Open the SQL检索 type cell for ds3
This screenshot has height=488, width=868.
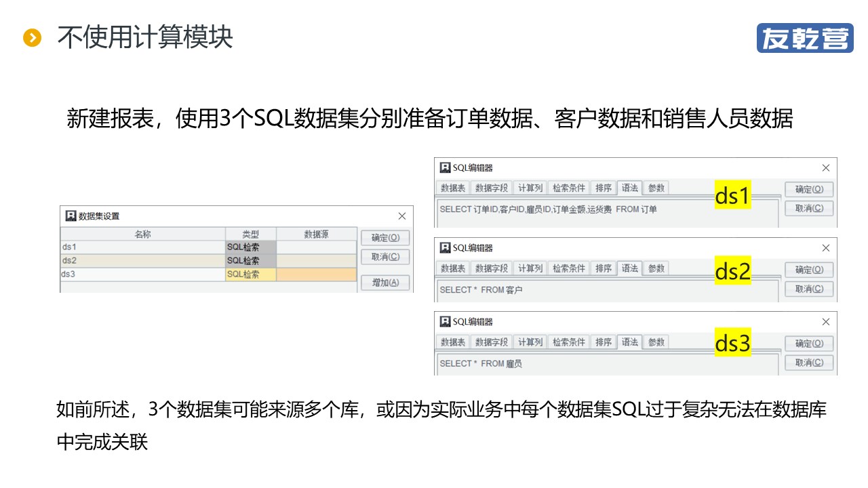[x=250, y=274]
